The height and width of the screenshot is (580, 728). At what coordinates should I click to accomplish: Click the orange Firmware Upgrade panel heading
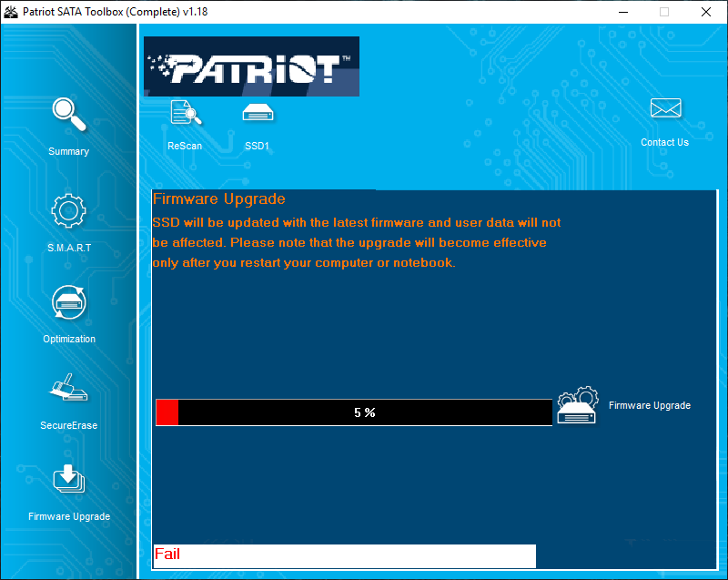pyautogui.click(x=219, y=198)
